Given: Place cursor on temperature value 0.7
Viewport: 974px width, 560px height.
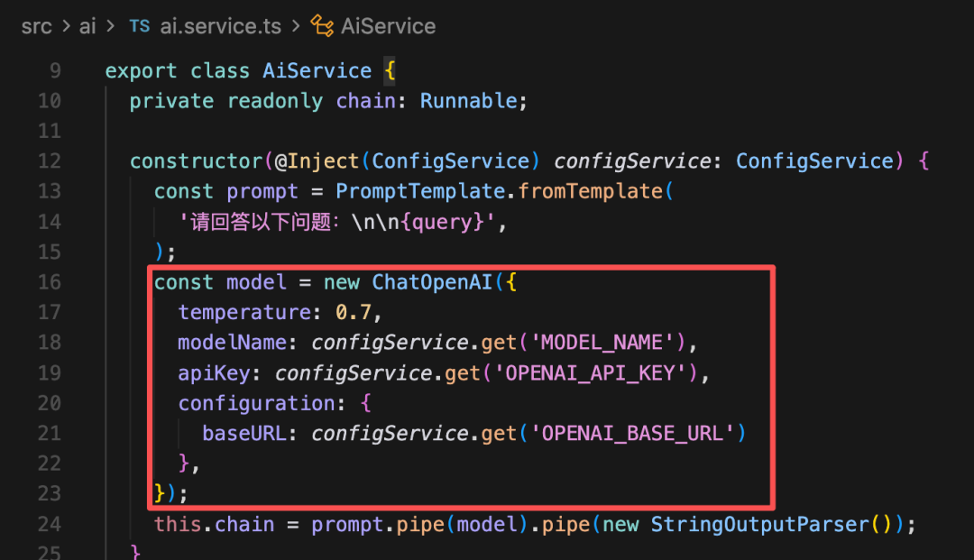Looking at the screenshot, I should coord(354,312).
